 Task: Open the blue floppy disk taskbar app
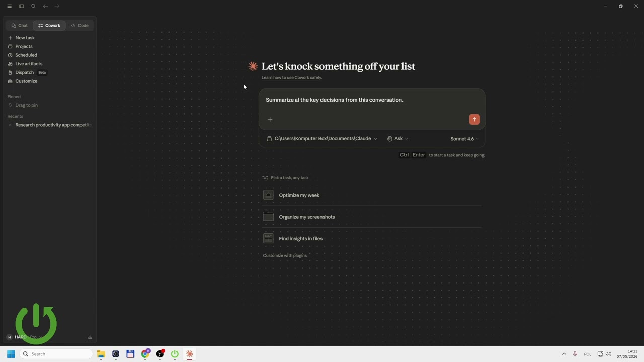point(130,354)
